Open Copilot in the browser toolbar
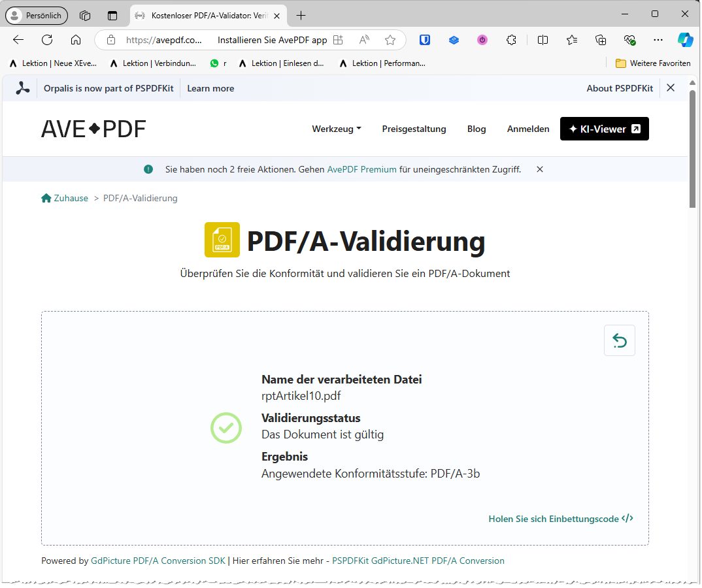 click(685, 40)
